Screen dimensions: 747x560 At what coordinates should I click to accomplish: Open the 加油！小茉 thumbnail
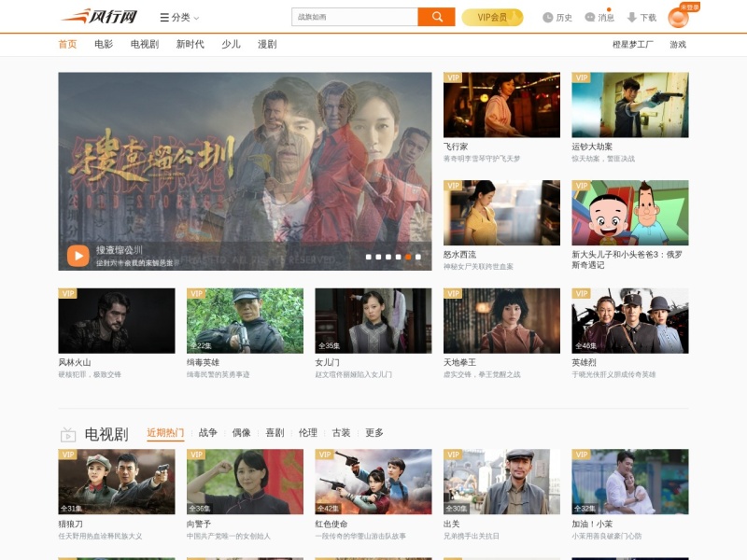coord(629,482)
